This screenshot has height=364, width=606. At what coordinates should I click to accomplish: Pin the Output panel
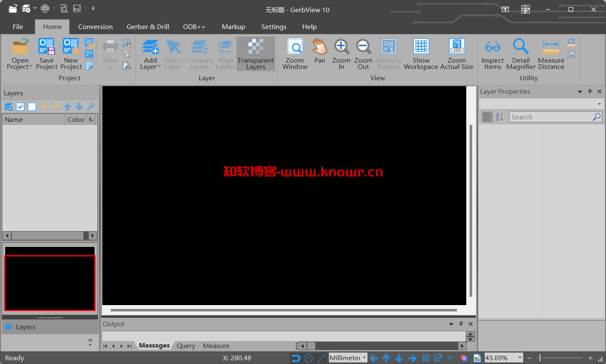(x=461, y=324)
